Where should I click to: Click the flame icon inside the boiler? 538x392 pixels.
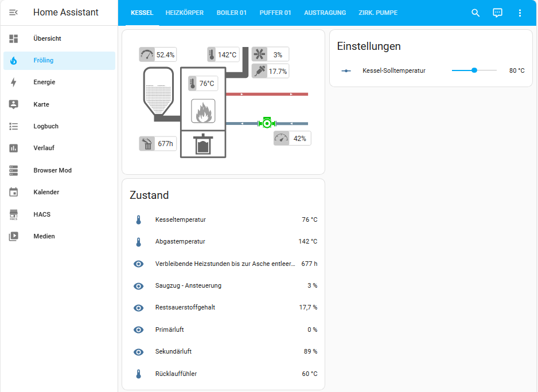[x=203, y=111]
